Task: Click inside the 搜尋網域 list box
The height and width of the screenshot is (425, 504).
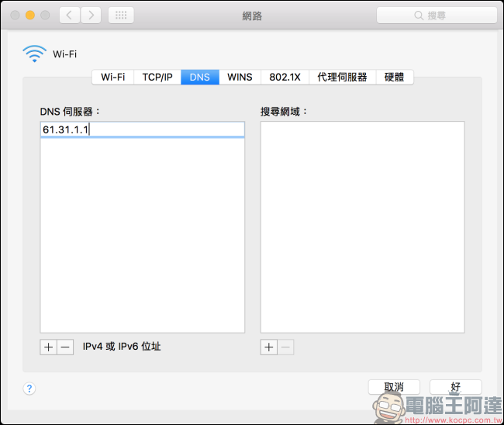Action: tap(363, 227)
